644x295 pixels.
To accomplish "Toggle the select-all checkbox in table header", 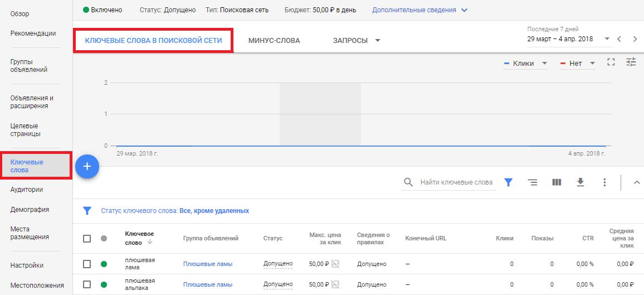I will click(x=87, y=239).
